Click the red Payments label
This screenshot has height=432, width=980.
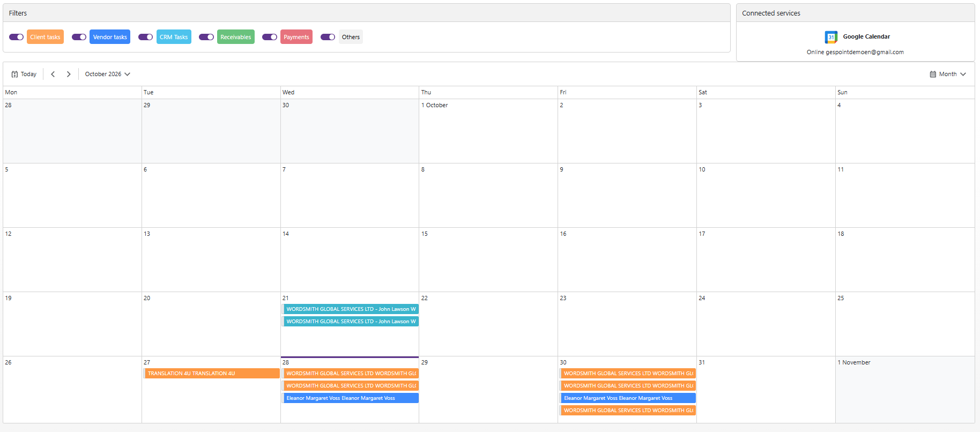coord(296,37)
